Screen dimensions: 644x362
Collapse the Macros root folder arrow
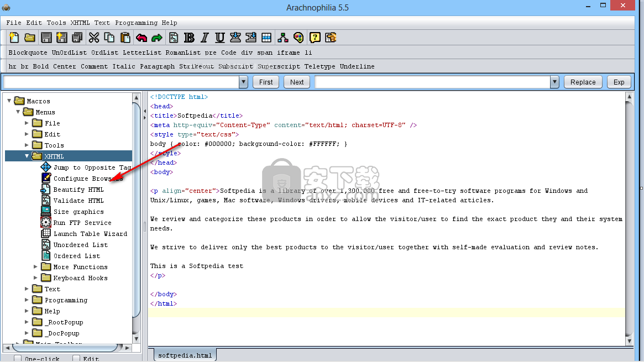9,101
